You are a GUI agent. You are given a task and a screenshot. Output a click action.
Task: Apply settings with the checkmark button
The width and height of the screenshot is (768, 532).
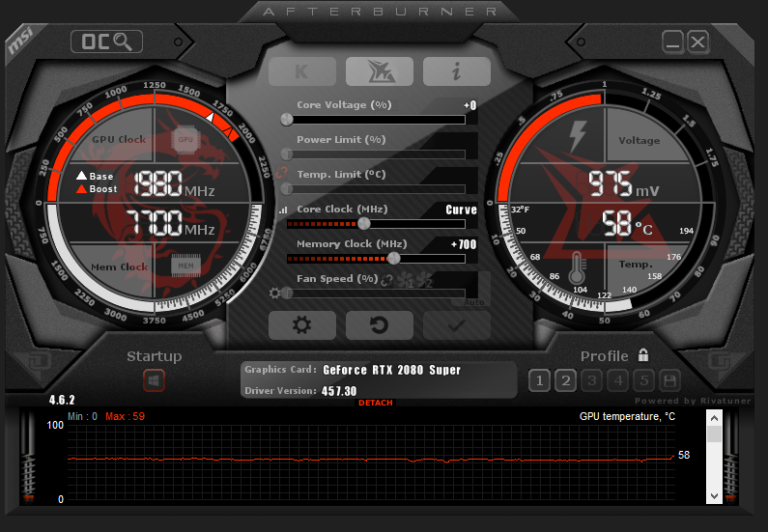(457, 325)
